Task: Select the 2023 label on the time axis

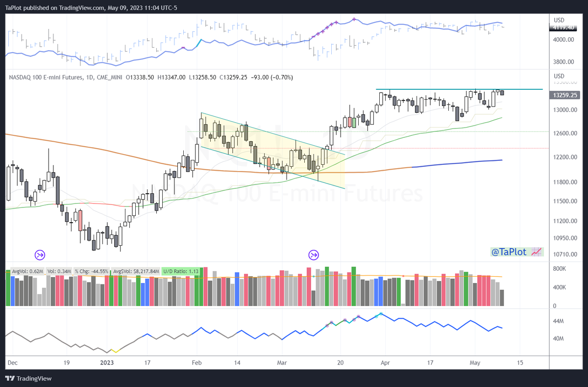Action: pyautogui.click(x=107, y=362)
